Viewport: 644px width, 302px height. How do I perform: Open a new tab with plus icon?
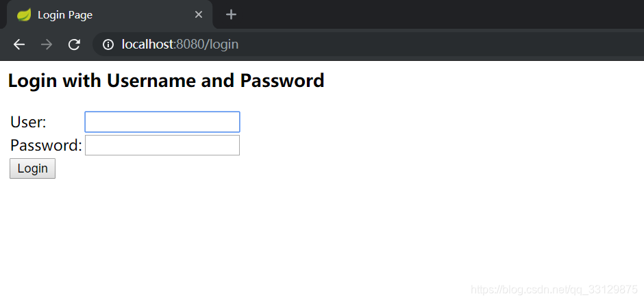click(x=232, y=15)
